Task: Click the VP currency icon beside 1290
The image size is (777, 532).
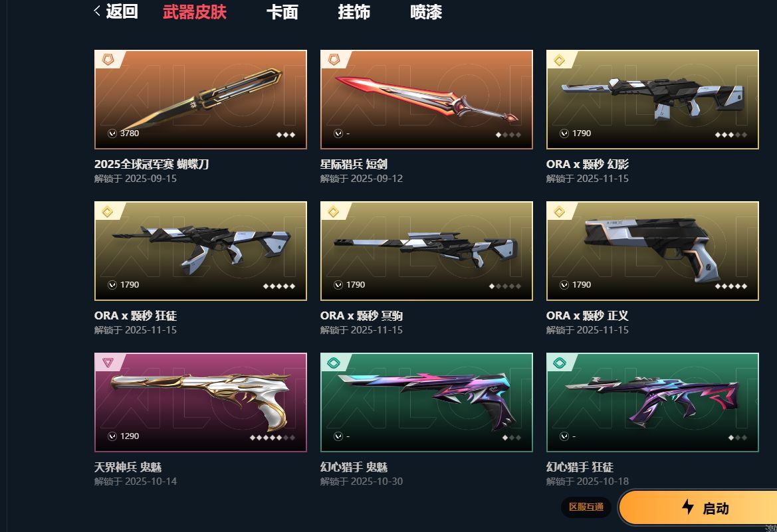Action: (112, 436)
